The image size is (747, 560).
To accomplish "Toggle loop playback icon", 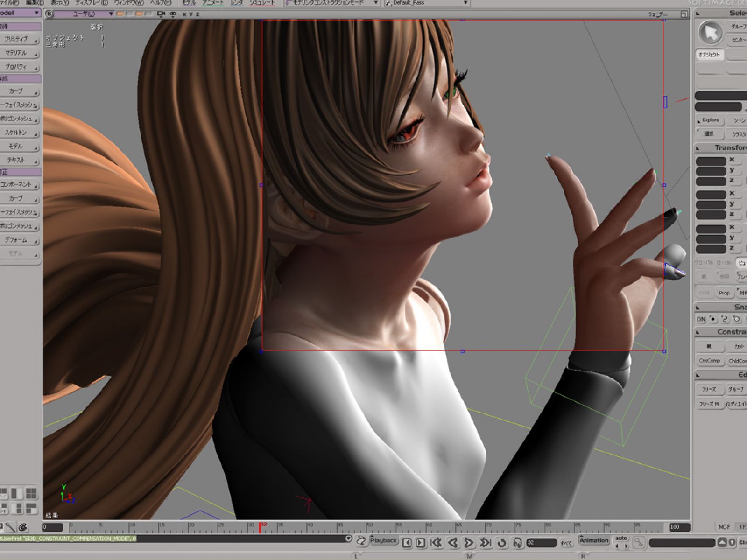I will pyautogui.click(x=502, y=542).
